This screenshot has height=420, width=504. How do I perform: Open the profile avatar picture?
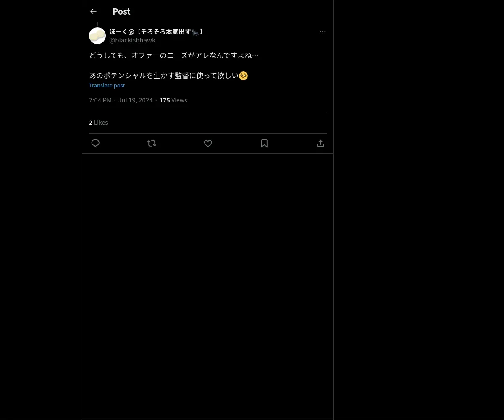[97, 36]
